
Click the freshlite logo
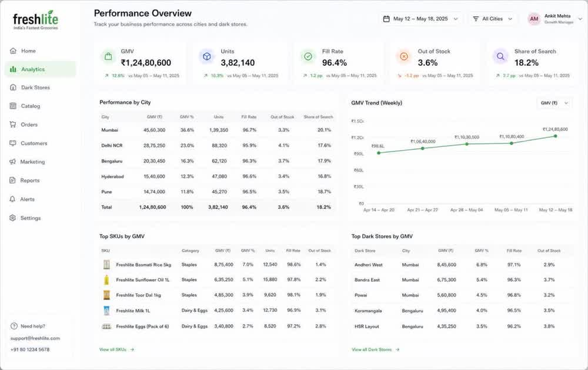coord(36,21)
